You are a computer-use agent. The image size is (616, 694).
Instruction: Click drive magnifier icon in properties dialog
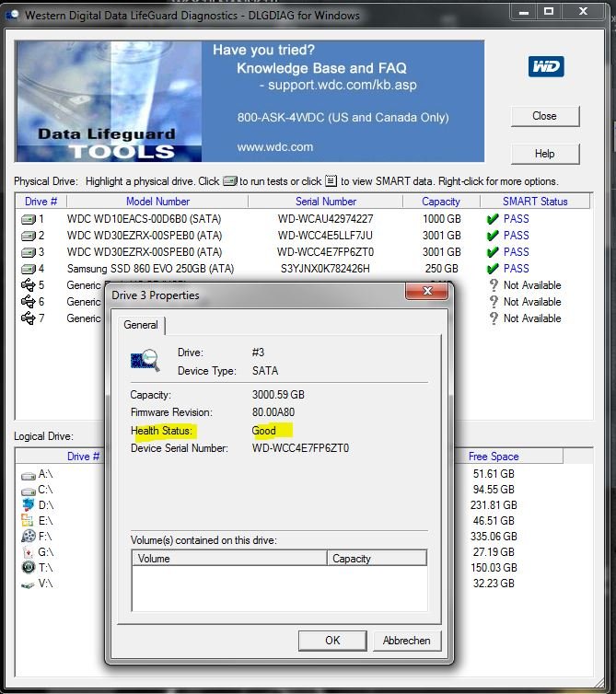point(145,361)
